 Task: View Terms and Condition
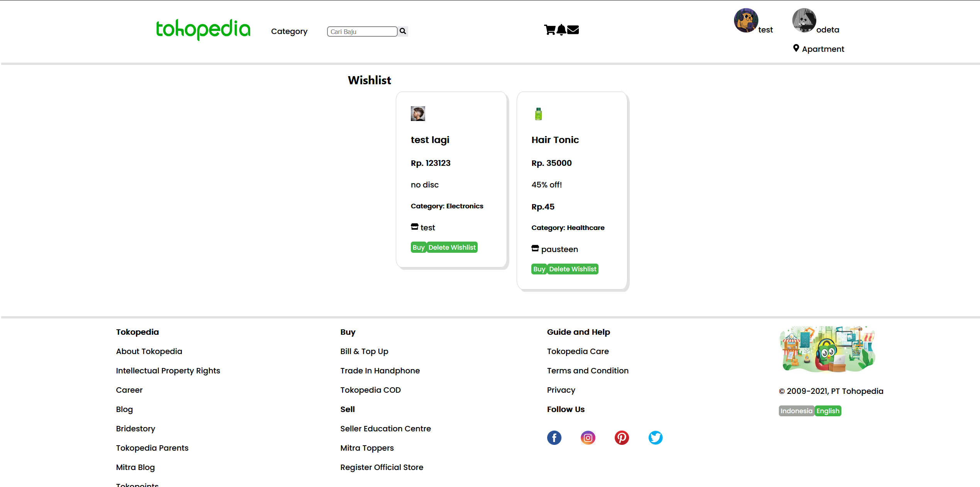[x=588, y=370]
